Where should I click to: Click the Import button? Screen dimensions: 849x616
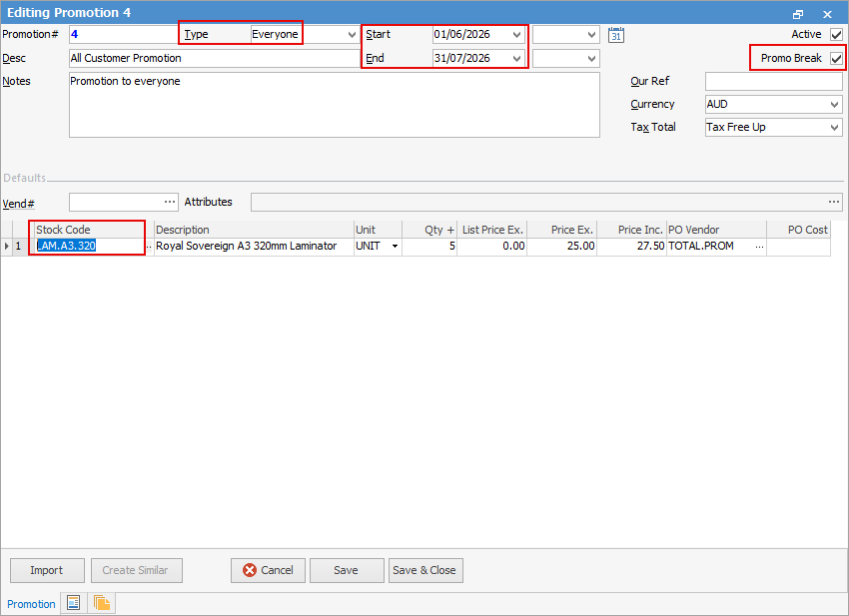[x=47, y=570]
